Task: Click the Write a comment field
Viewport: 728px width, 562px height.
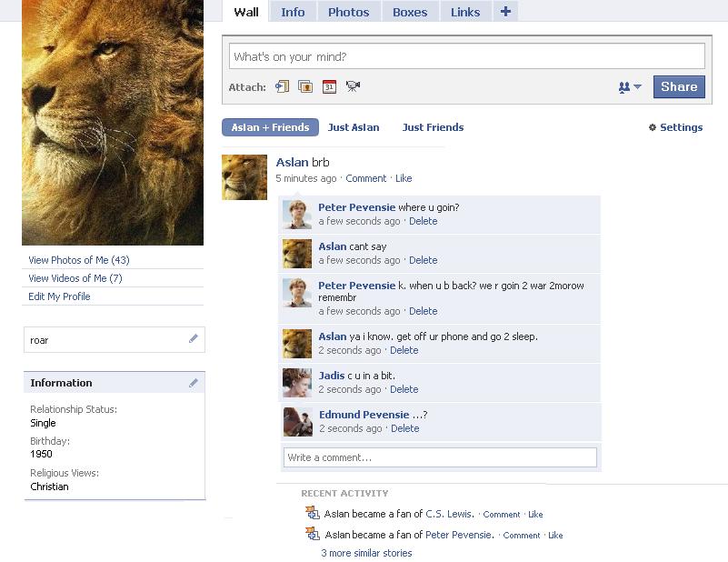Action: coord(440,457)
